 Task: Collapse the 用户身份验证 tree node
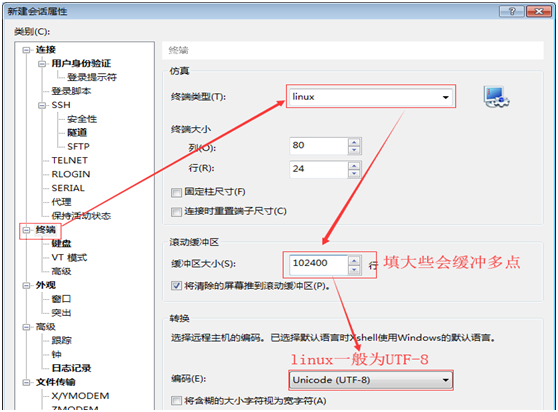click(42, 64)
